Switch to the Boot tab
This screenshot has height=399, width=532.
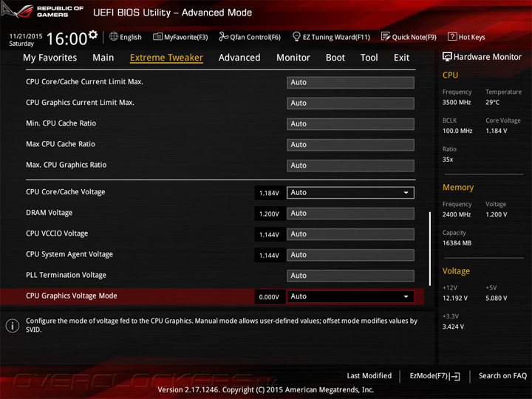pyautogui.click(x=335, y=58)
